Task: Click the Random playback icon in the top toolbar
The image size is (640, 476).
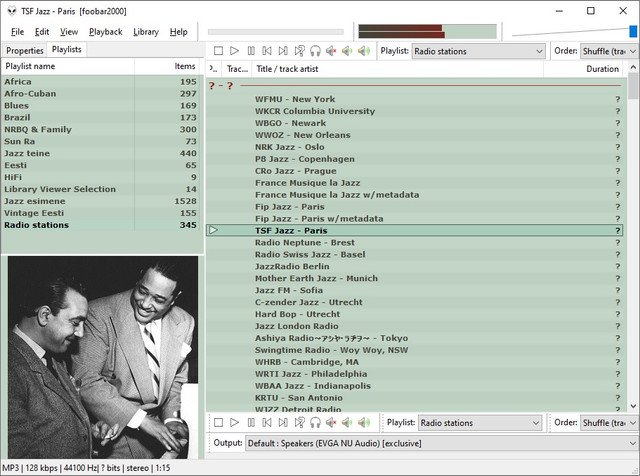Action: tap(299, 51)
